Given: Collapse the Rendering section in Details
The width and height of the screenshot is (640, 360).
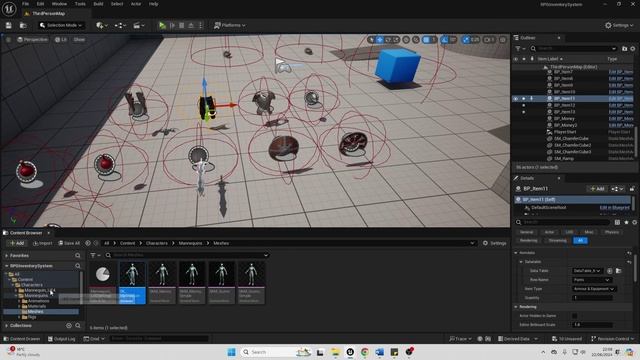Looking at the screenshot, I should pos(516,307).
